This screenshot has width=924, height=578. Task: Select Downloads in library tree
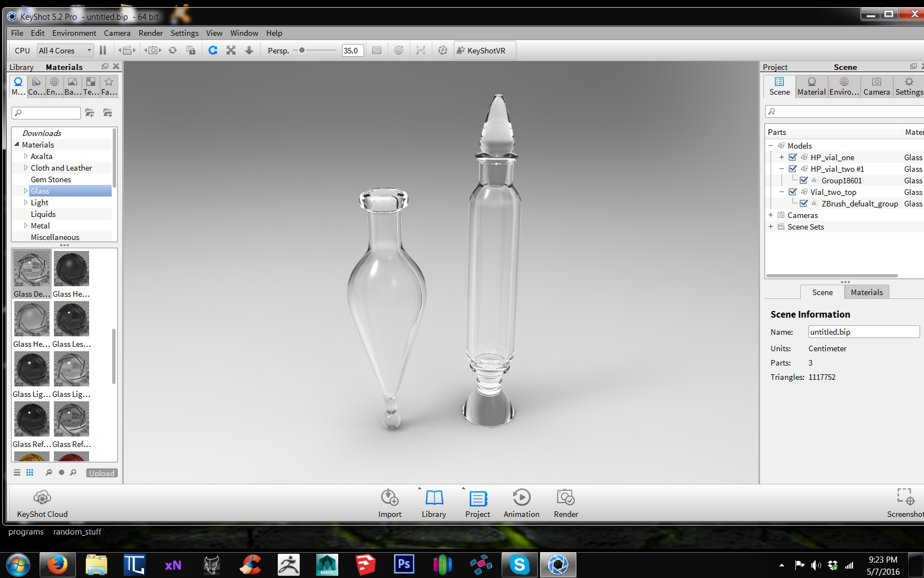(42, 133)
